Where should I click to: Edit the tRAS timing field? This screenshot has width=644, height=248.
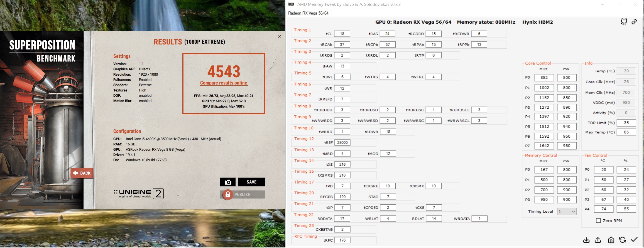point(387,34)
